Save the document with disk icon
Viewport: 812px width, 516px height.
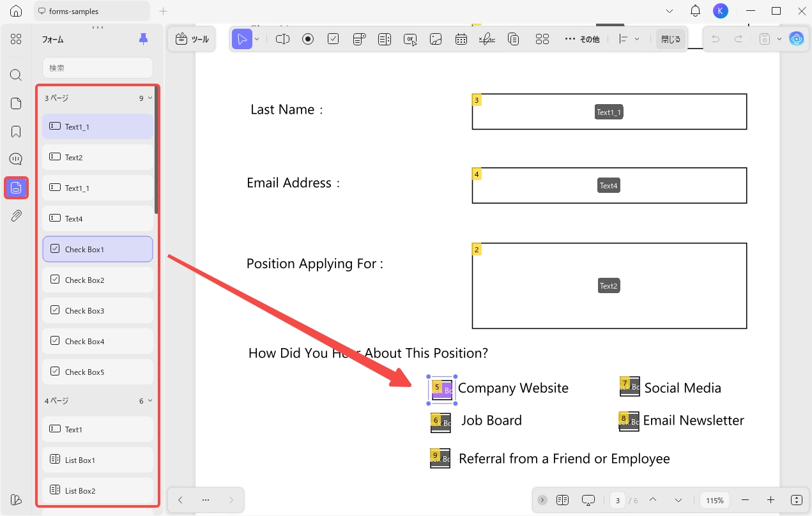[765, 39]
